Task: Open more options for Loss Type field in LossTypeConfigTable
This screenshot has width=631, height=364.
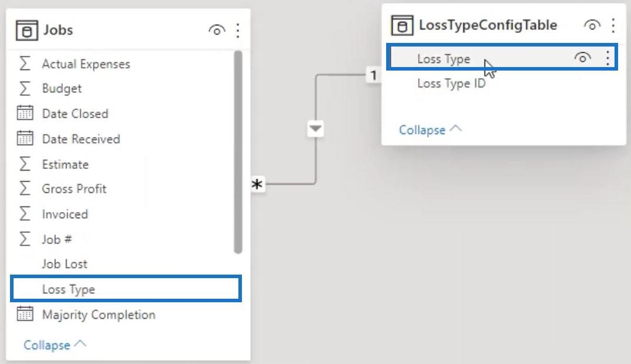Action: pos(607,58)
